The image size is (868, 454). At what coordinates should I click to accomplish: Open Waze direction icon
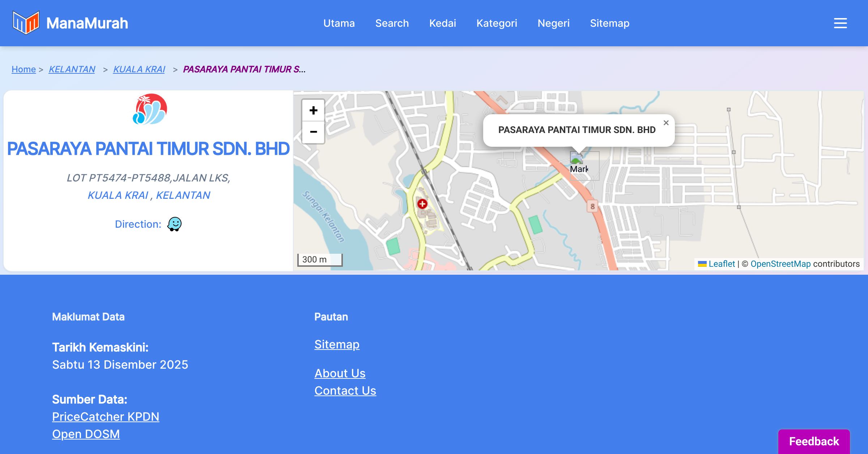(174, 224)
